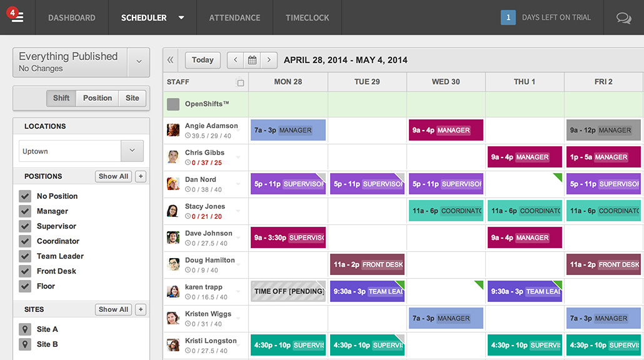644x360 pixels.
Task: Open the Dashboard tab
Action: coord(72,17)
